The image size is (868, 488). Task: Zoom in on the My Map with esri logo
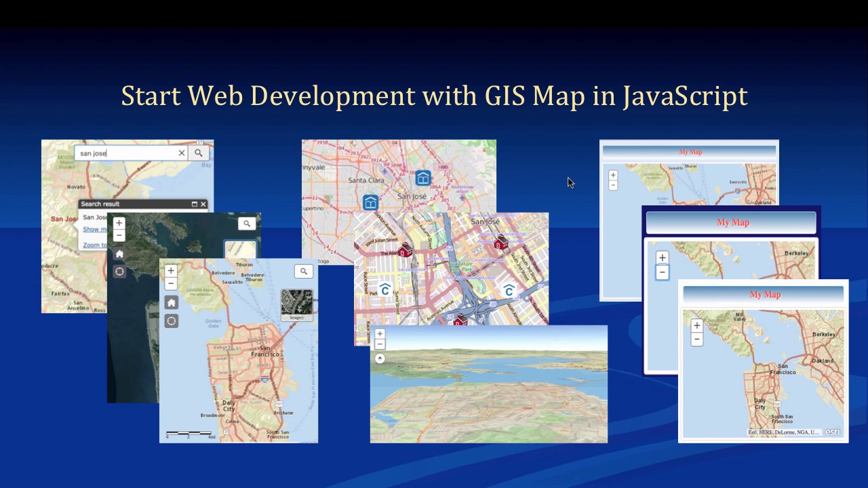(696, 325)
